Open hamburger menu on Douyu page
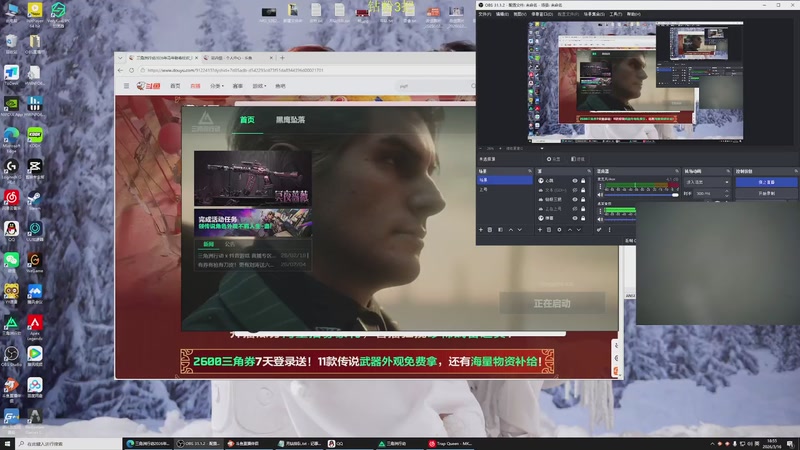800x450 pixels. click(x=126, y=86)
